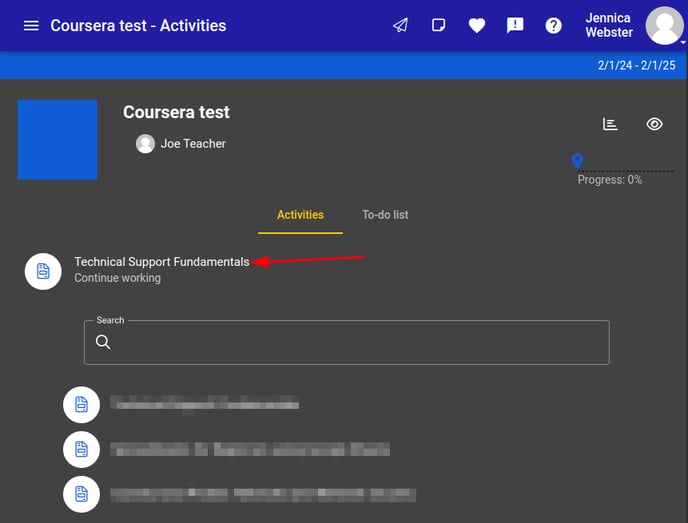The image size is (688, 523).
Task: Click the magnifying glass search icon
Action: tap(103, 342)
